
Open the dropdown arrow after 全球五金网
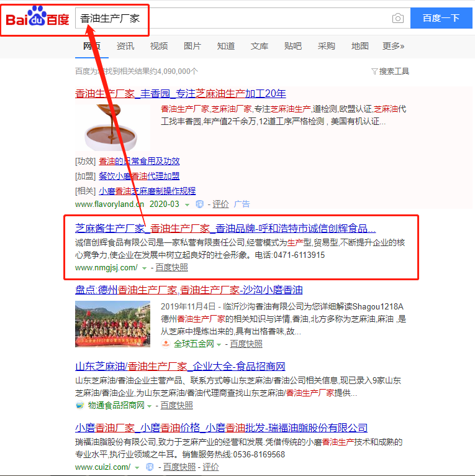coord(220,344)
